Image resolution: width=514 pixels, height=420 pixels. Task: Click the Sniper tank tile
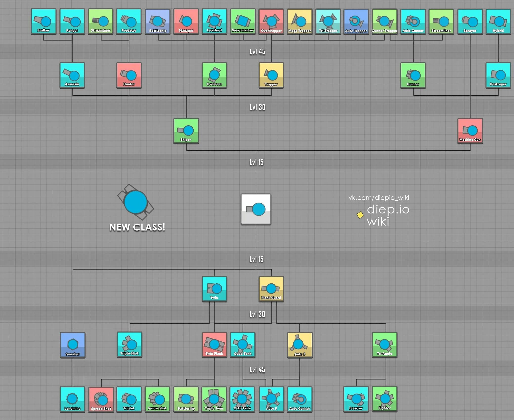click(186, 131)
